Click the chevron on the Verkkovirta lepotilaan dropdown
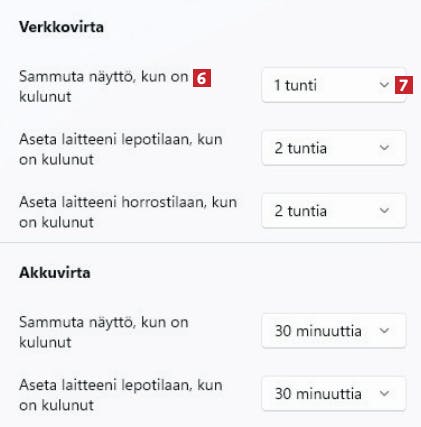 coord(384,148)
